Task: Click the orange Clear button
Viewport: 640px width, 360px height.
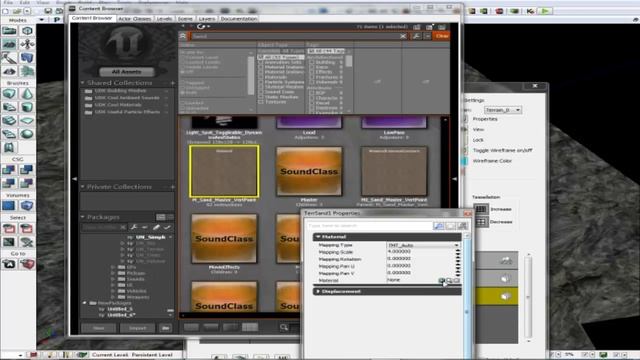Action: pyautogui.click(x=441, y=36)
